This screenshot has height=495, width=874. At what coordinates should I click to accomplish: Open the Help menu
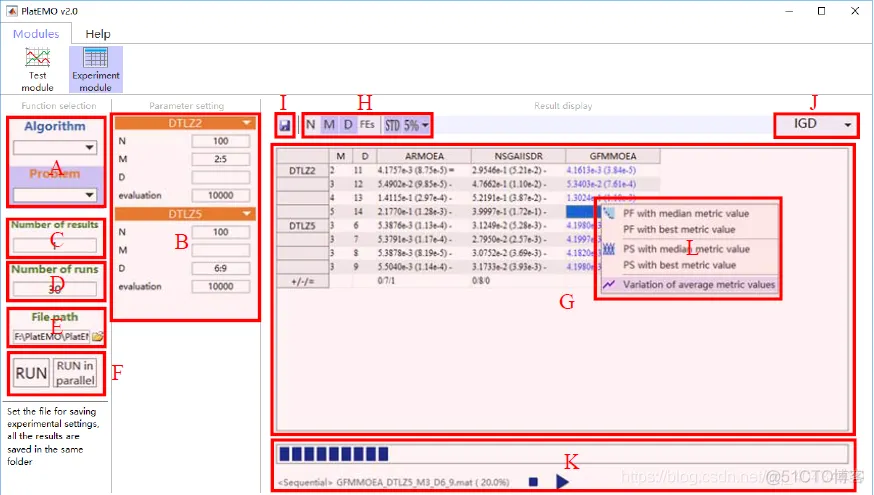point(98,34)
